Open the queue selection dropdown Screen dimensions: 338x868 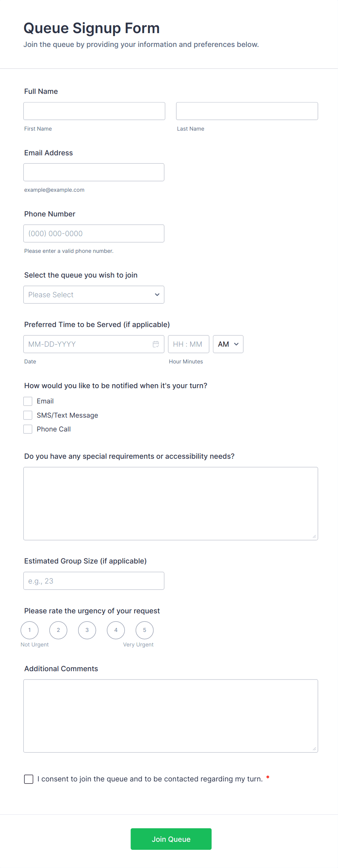click(x=94, y=295)
